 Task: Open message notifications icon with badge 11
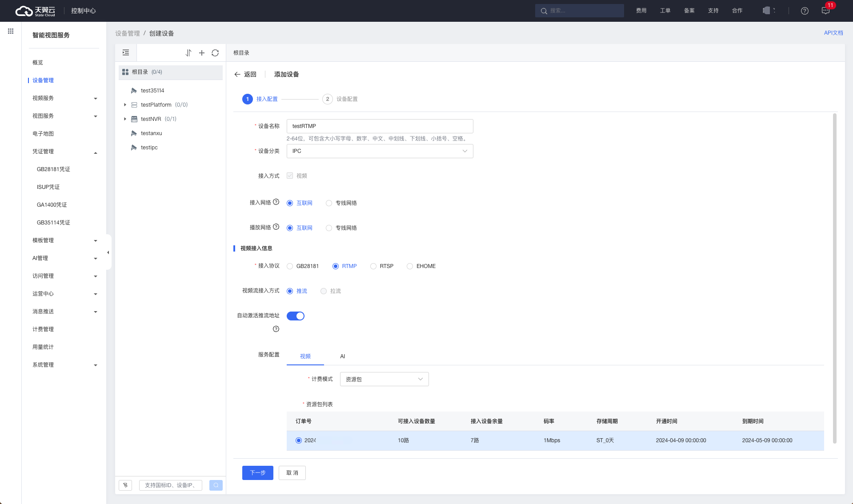coord(825,11)
